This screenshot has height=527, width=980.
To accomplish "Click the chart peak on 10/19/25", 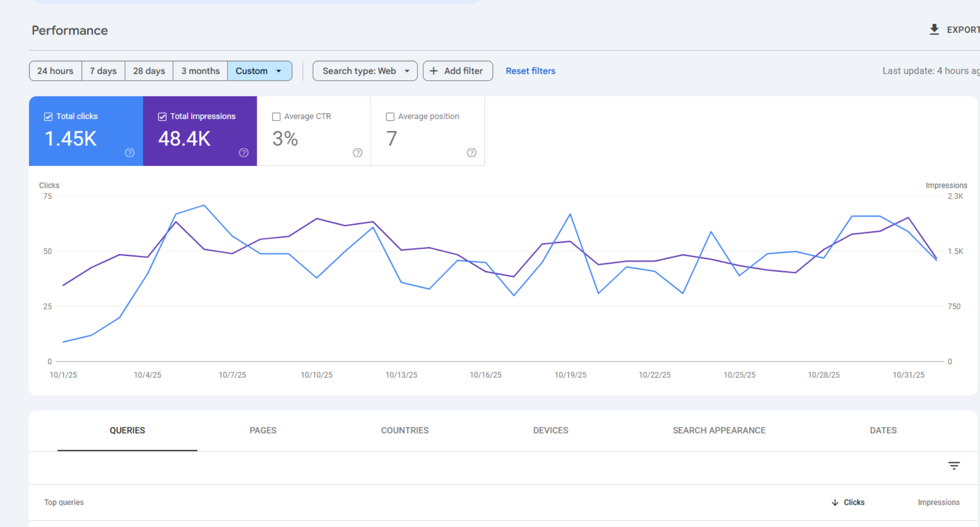I will (x=570, y=214).
